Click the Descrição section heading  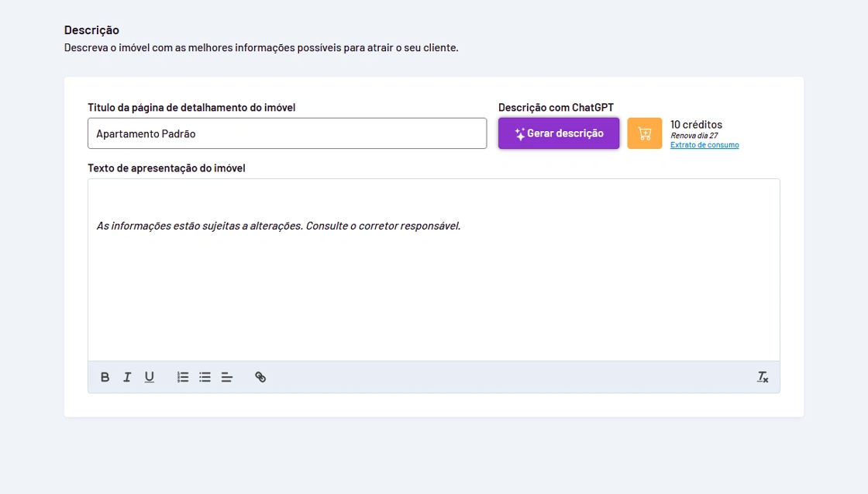91,30
